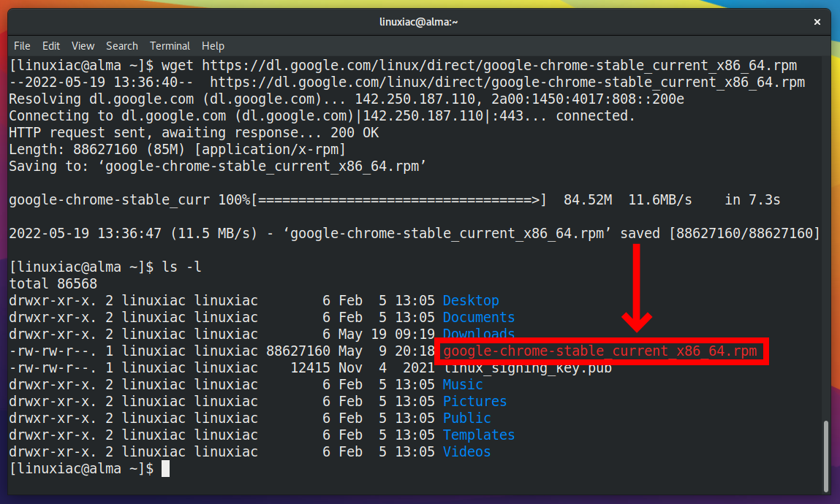Open the File menu
Viewport: 840px width, 504px height.
[x=22, y=46]
